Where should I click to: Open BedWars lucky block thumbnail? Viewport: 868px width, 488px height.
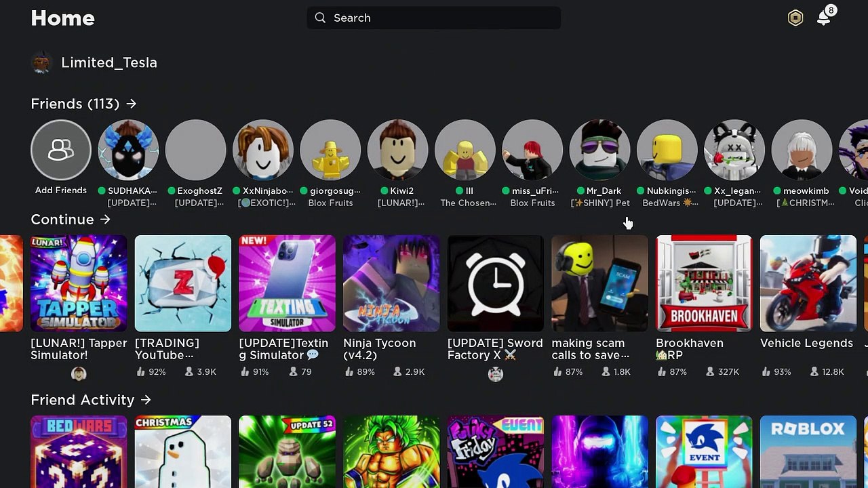[x=79, y=452]
